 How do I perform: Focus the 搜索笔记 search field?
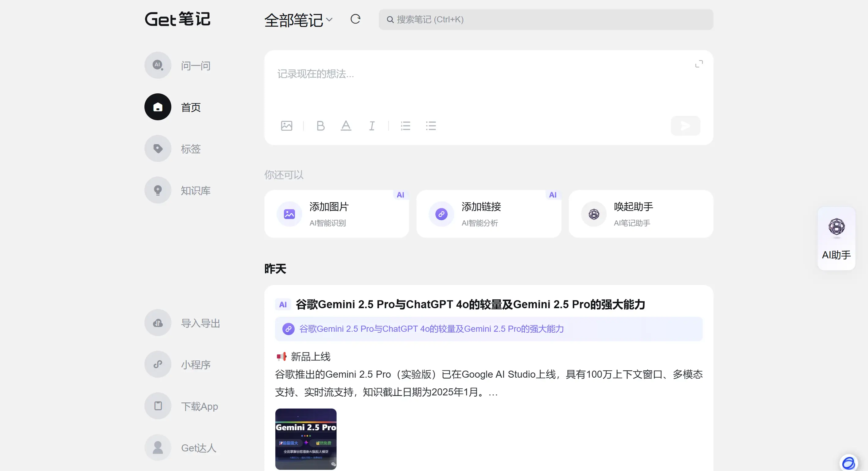546,20
